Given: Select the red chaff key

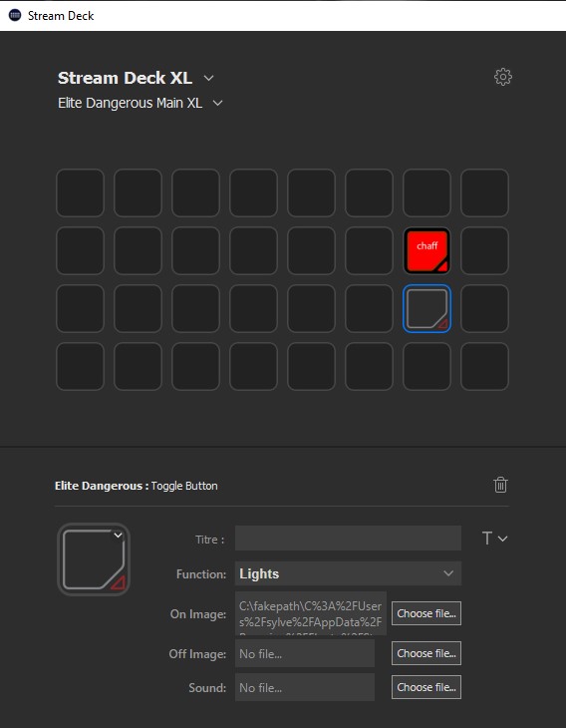Looking at the screenshot, I should [x=426, y=250].
